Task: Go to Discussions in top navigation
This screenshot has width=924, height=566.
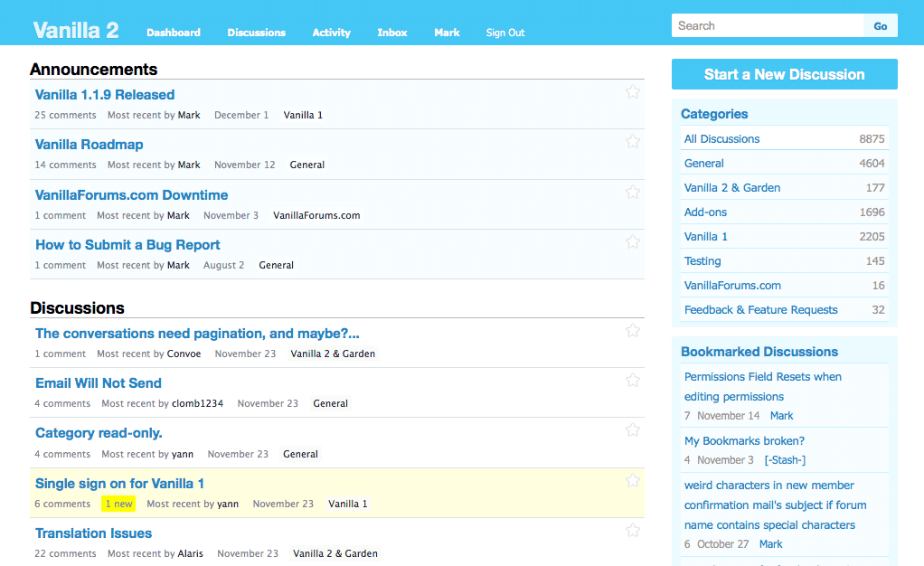Action: 257,33
